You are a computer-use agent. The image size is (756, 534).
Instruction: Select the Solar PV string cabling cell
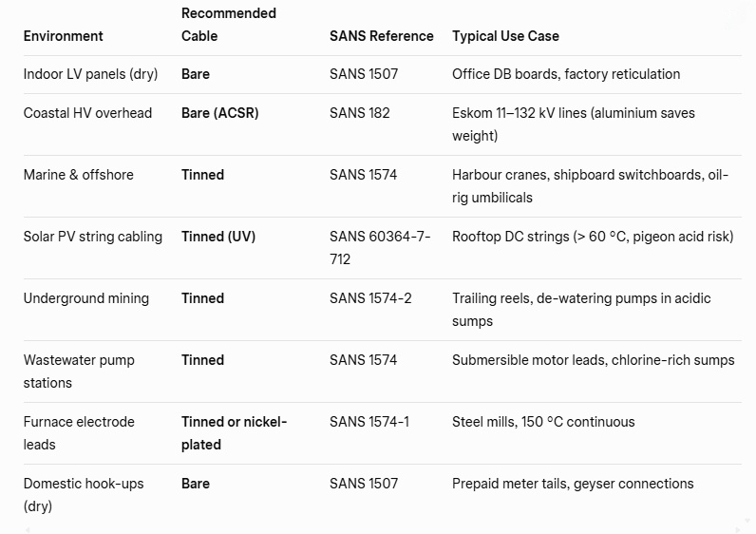pyautogui.click(x=93, y=237)
